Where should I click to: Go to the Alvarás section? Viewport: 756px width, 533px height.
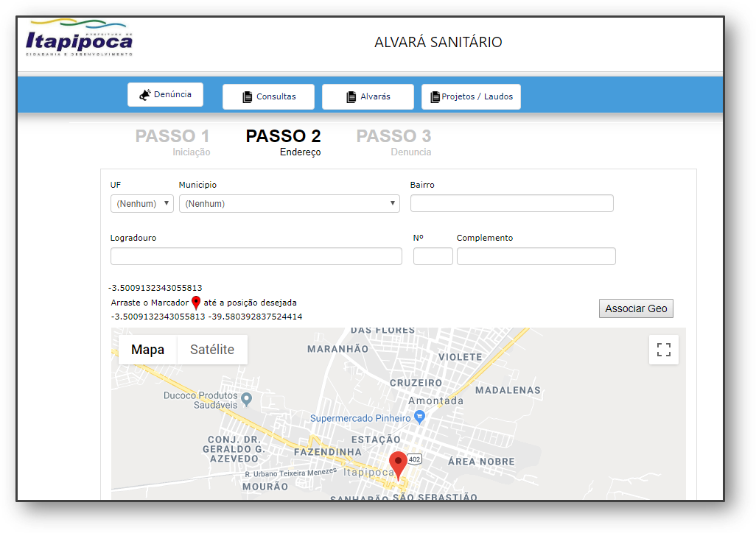pyautogui.click(x=368, y=96)
